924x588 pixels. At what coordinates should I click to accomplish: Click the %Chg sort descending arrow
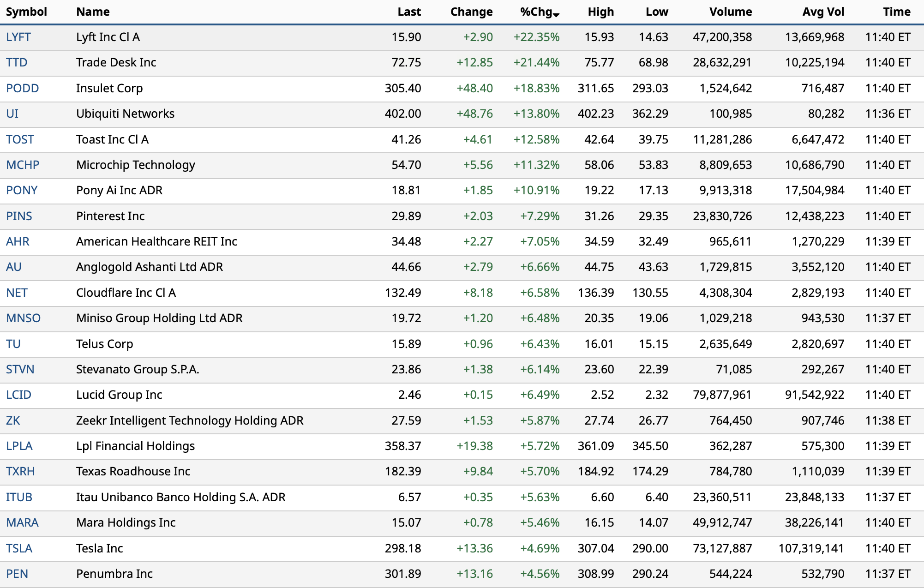pos(556,15)
